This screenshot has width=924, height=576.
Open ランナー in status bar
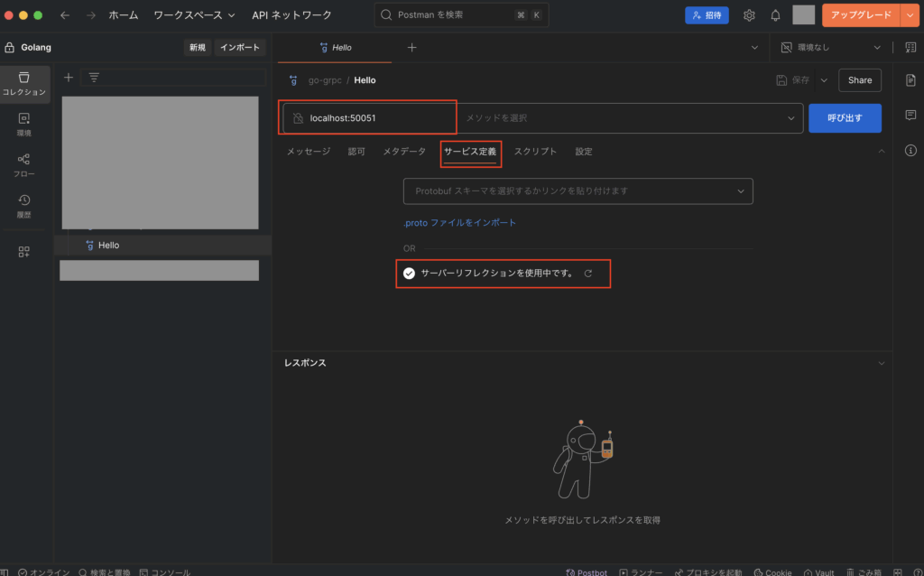pyautogui.click(x=641, y=571)
